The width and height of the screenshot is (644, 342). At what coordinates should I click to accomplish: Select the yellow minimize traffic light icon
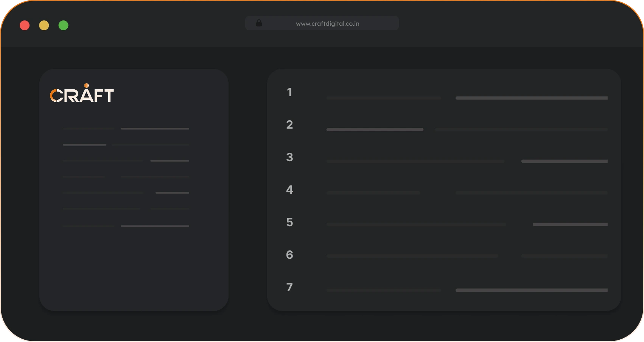pos(44,25)
